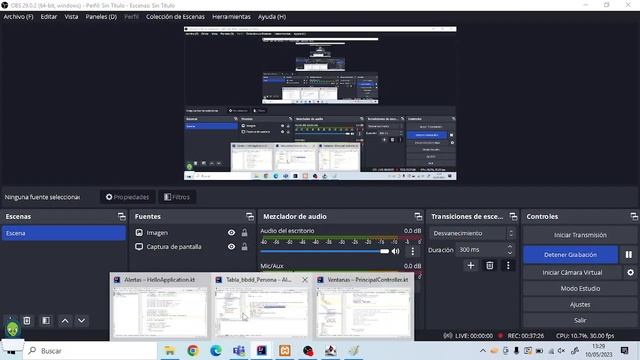Pop out the Controles panel
Screen dimensions: 640x360
(x=633, y=216)
